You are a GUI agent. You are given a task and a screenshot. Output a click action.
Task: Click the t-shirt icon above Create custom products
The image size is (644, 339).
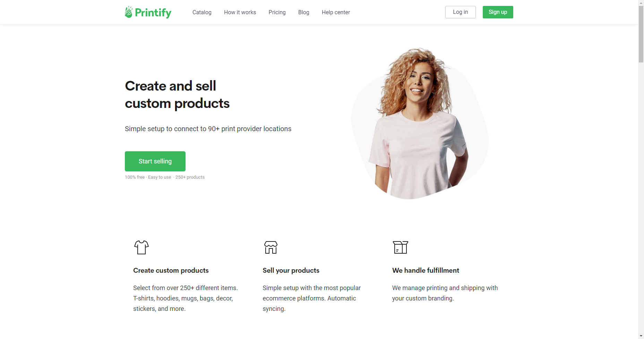(x=141, y=247)
